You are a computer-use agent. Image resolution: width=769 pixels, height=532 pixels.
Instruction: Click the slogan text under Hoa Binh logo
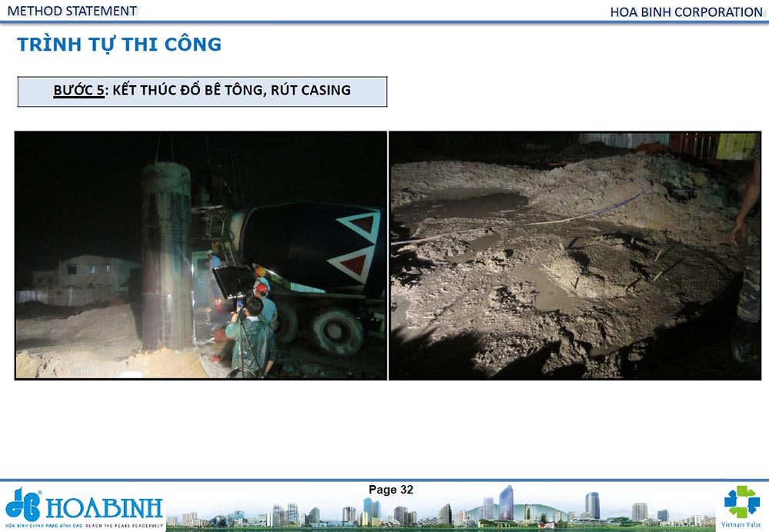tap(85, 525)
